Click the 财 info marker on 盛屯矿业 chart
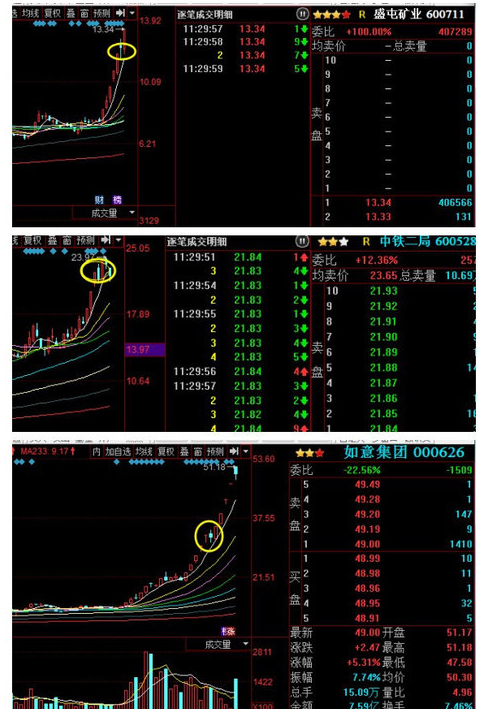This screenshot has height=709, width=478. pos(99,199)
